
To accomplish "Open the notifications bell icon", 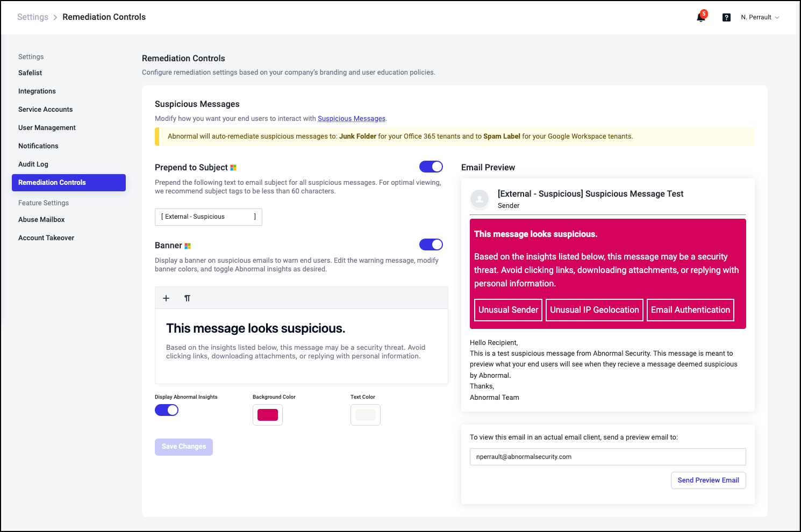I will (x=701, y=17).
